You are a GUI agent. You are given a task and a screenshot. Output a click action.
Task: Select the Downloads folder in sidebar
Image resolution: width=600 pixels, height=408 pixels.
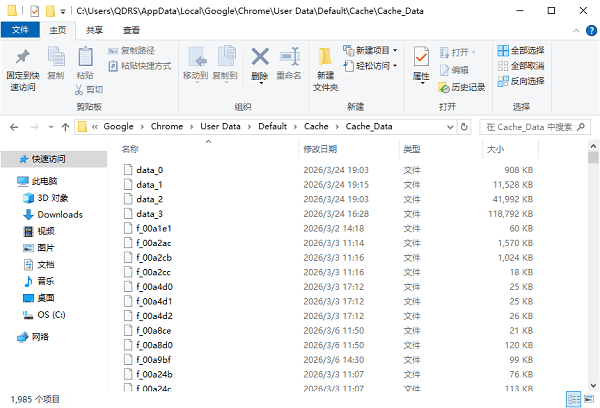(x=59, y=214)
